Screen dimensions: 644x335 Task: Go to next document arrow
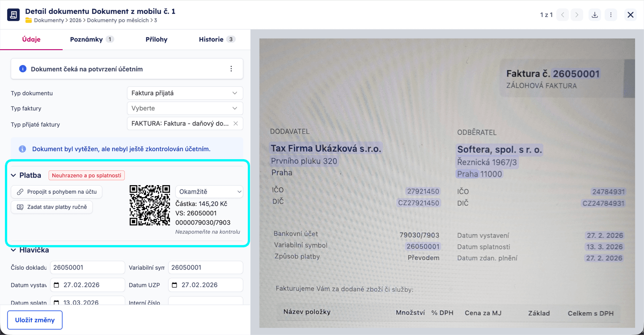(577, 15)
